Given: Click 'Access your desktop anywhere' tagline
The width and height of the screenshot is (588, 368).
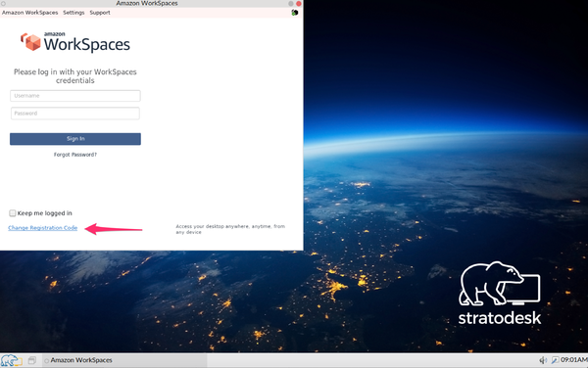Looking at the screenshot, I should [230, 229].
